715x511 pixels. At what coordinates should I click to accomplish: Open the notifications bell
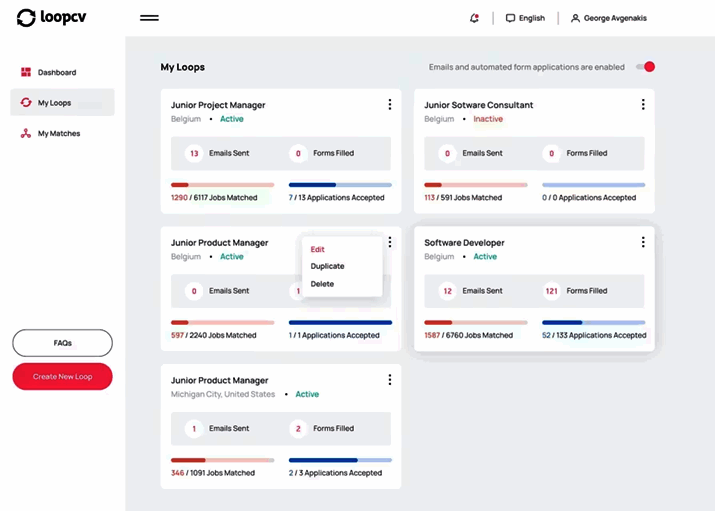pyautogui.click(x=474, y=18)
